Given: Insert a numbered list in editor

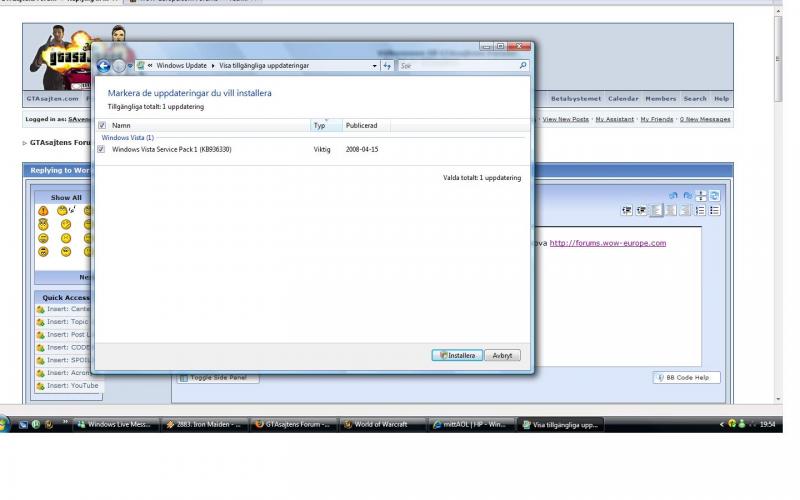Looking at the screenshot, I should tap(700, 211).
